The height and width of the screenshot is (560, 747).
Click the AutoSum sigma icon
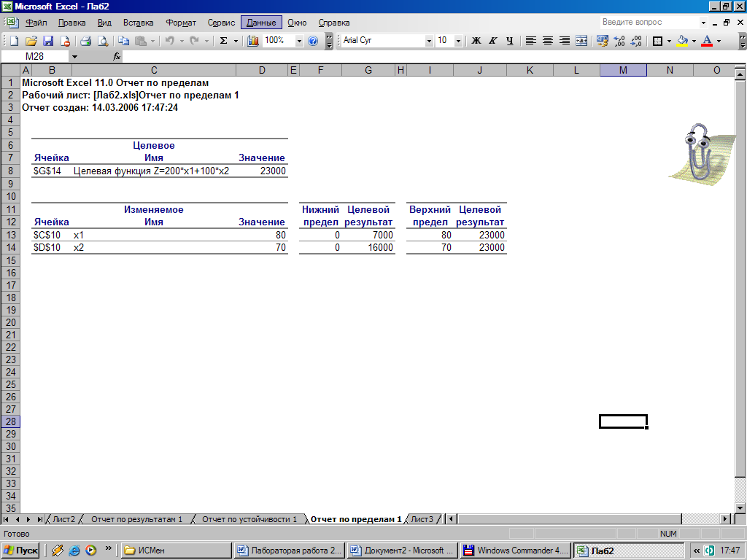click(x=223, y=41)
